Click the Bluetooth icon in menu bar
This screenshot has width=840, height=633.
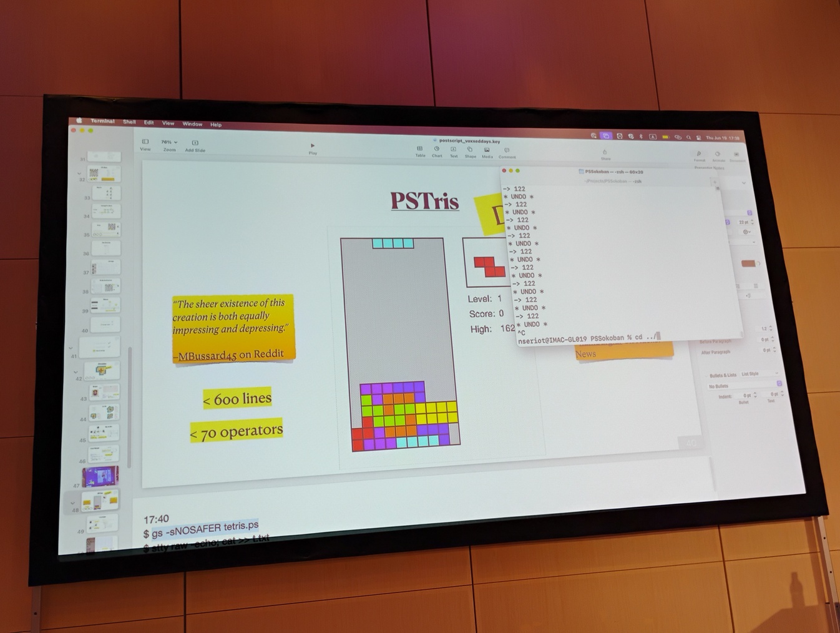tap(641, 136)
